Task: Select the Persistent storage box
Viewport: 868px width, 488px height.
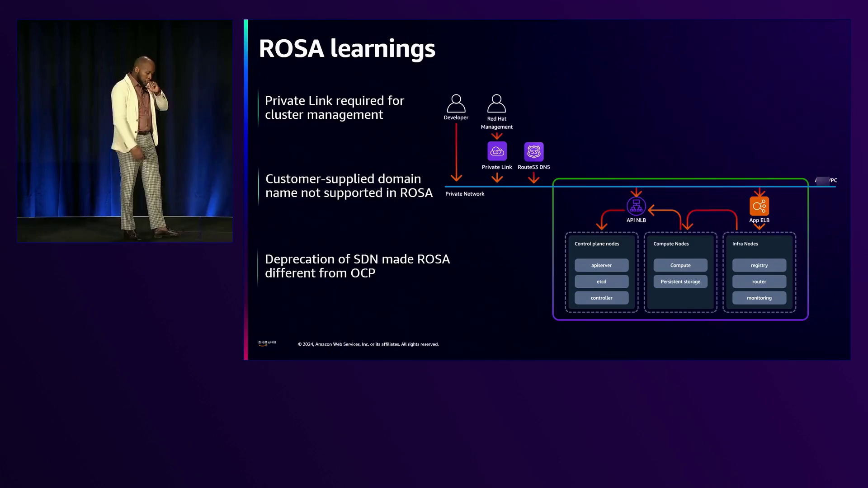Action: click(680, 282)
